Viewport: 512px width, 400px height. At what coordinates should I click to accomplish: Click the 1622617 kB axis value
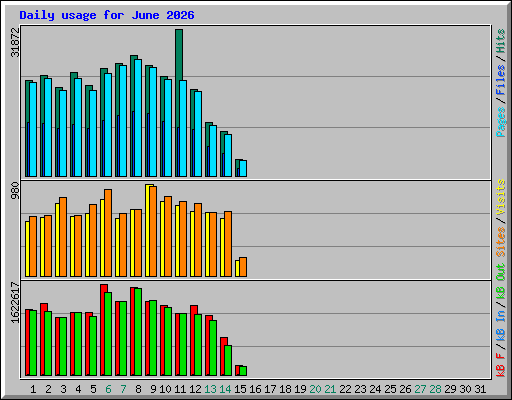(x=15, y=303)
